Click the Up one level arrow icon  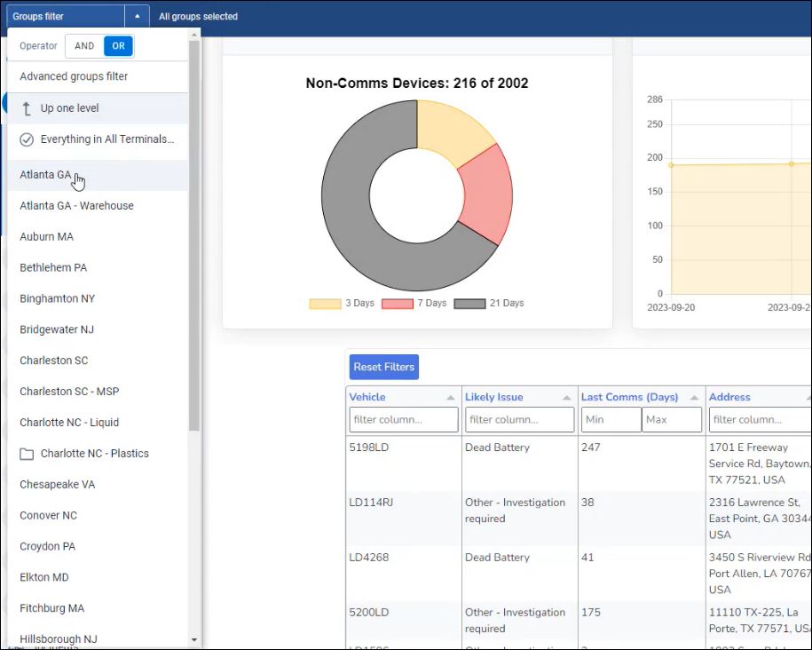click(27, 108)
